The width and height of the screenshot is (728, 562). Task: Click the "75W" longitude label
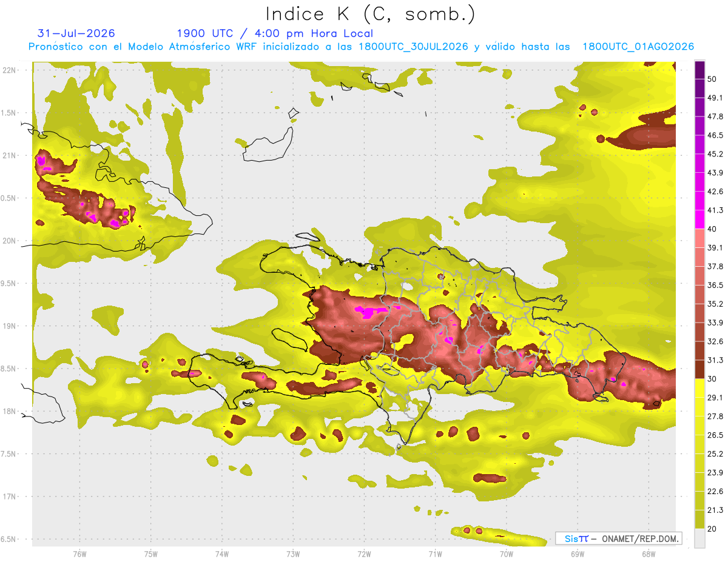point(151,554)
